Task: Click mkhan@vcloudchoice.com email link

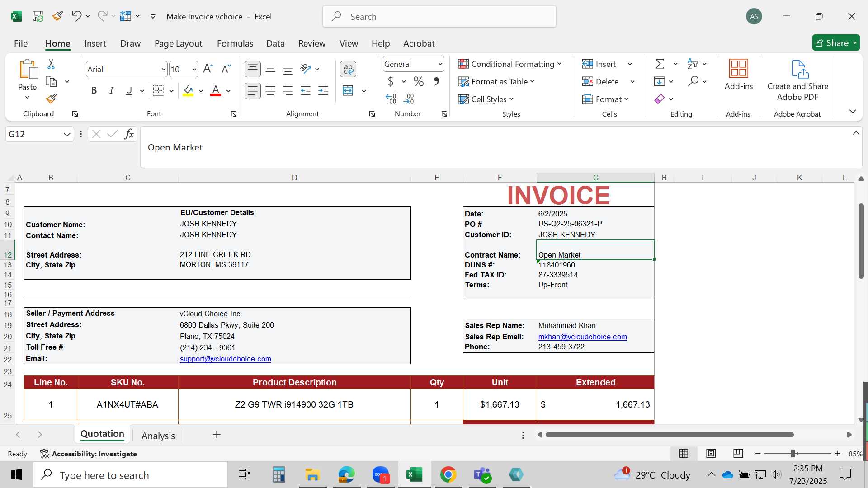Action: click(x=582, y=337)
